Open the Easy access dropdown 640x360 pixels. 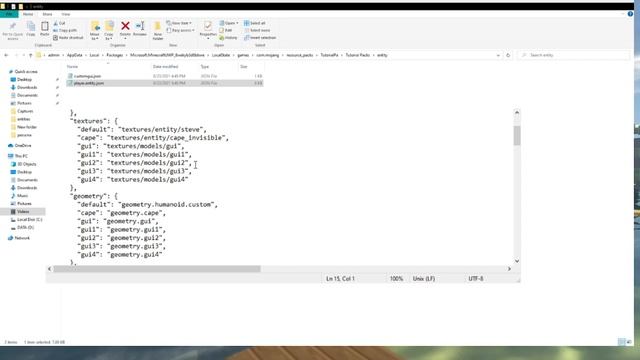coord(180,31)
